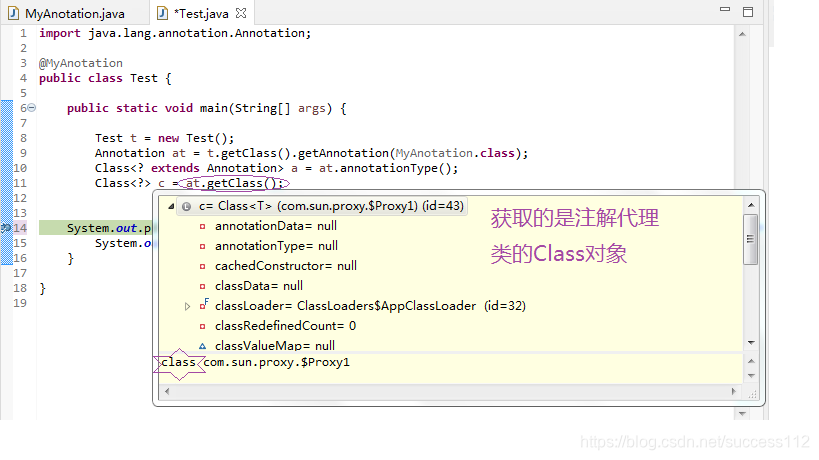Click the debug instruction pointer at line 14
Viewport: 819px width, 460px height.
(6, 228)
